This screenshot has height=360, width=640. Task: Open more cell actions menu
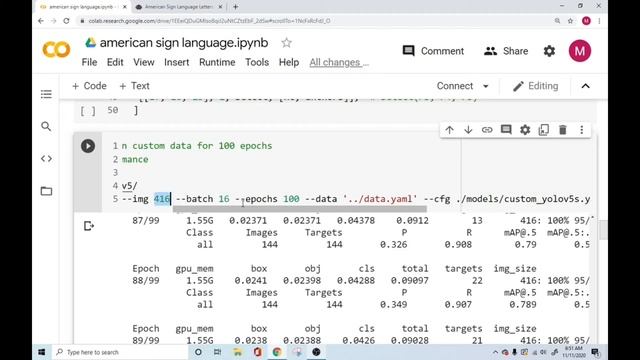click(x=582, y=130)
